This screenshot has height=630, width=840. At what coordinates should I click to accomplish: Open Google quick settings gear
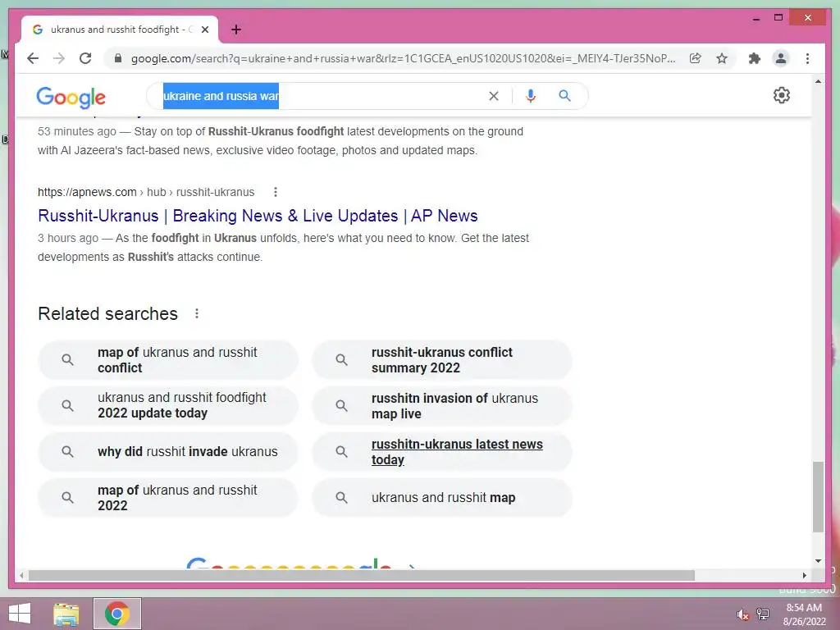point(782,95)
